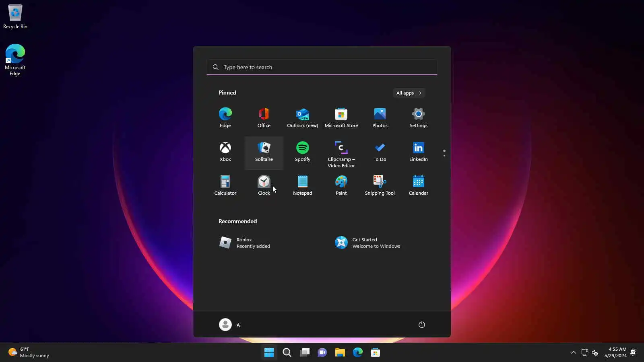The height and width of the screenshot is (362, 644).
Task: Open recommended Roblox app
Action: (x=264, y=243)
